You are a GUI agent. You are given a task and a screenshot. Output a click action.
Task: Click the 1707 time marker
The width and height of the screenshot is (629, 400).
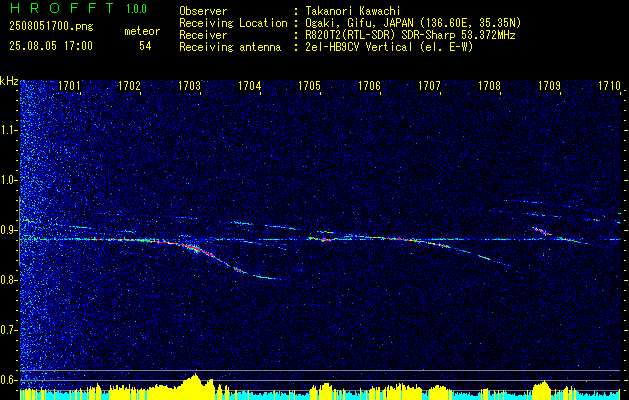pyautogui.click(x=429, y=86)
